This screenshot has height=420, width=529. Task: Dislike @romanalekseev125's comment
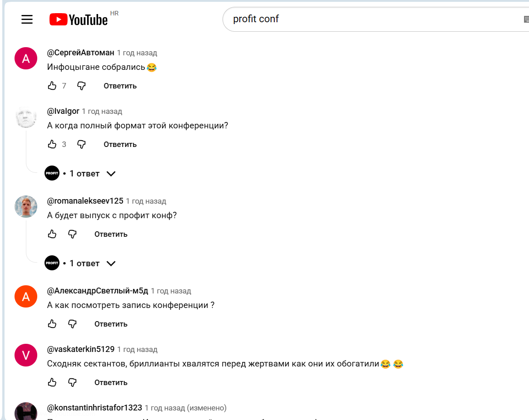tap(72, 234)
